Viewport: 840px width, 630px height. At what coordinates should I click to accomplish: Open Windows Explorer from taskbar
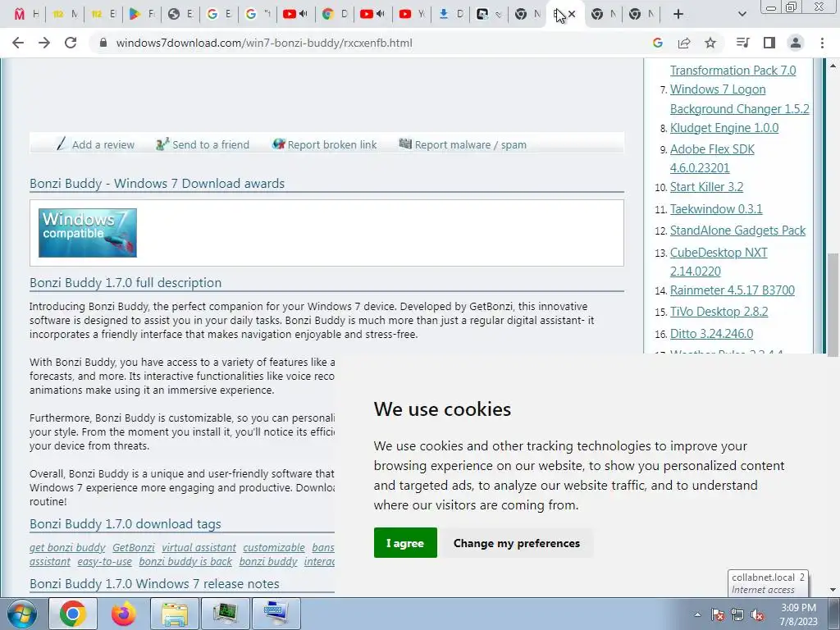(175, 614)
